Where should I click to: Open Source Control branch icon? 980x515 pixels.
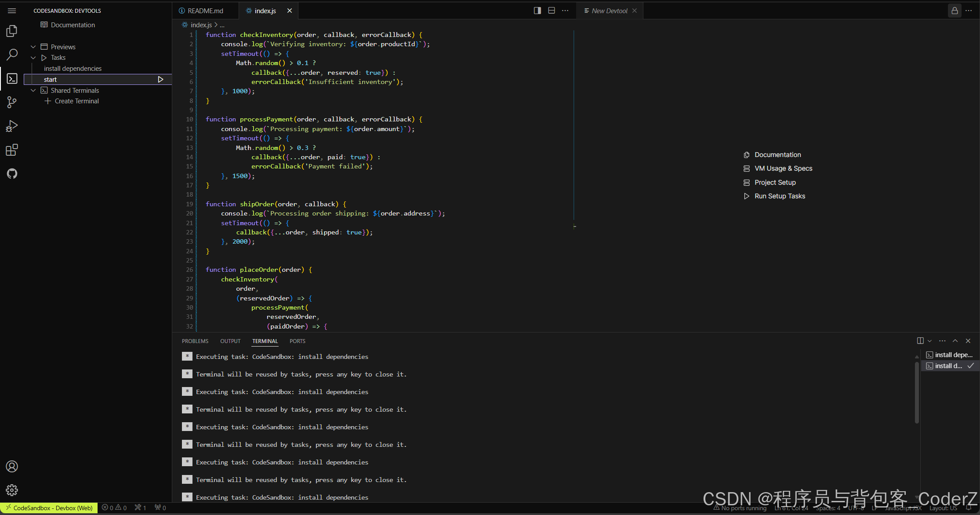coord(12,102)
